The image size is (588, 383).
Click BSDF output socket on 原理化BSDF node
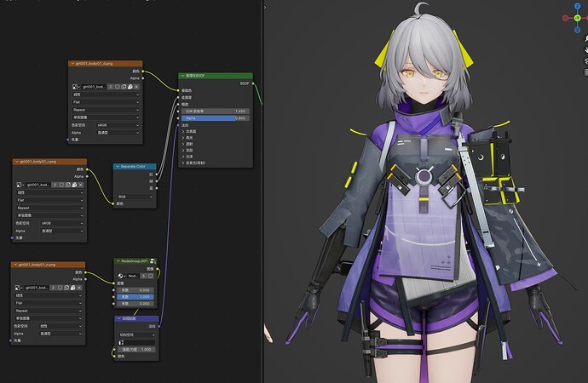point(253,83)
